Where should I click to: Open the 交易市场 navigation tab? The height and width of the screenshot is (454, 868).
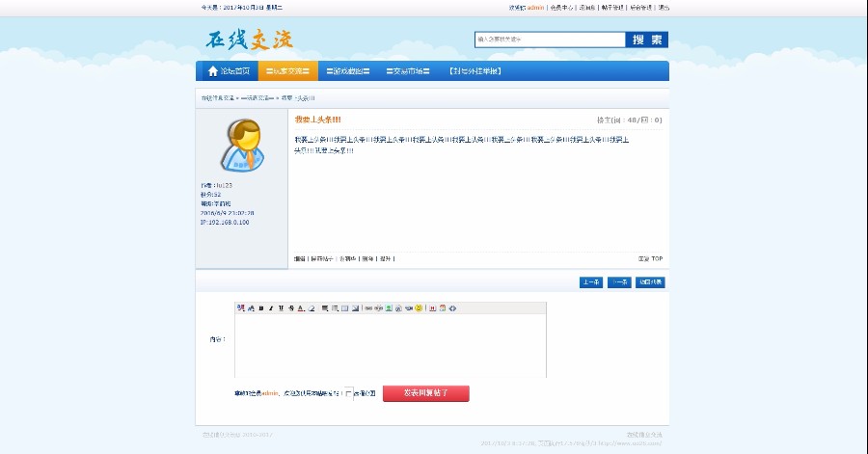408,70
